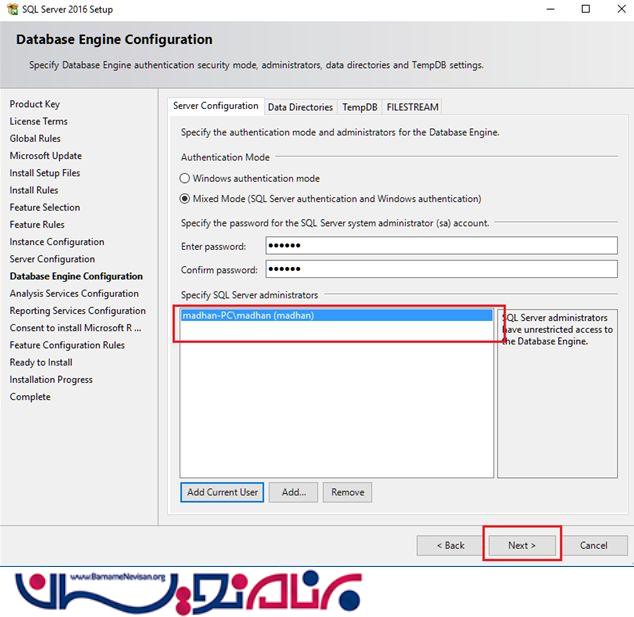
Task: Click the Remove button
Action: (347, 492)
